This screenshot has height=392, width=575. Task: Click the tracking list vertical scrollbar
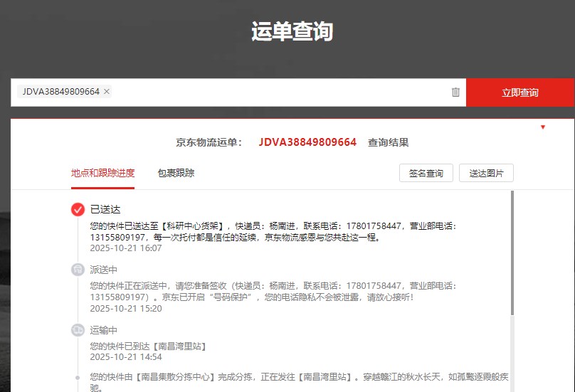[x=512, y=256]
